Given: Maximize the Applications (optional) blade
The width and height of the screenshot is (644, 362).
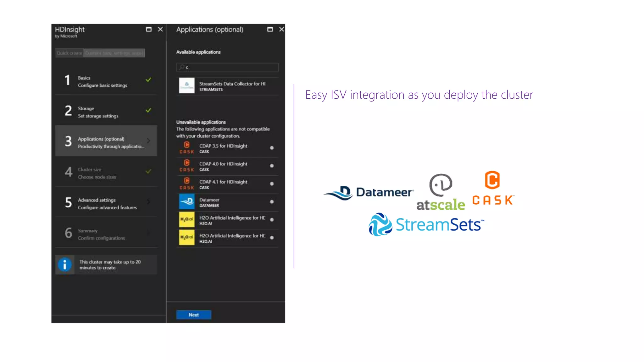Looking at the screenshot, I should pos(270,29).
